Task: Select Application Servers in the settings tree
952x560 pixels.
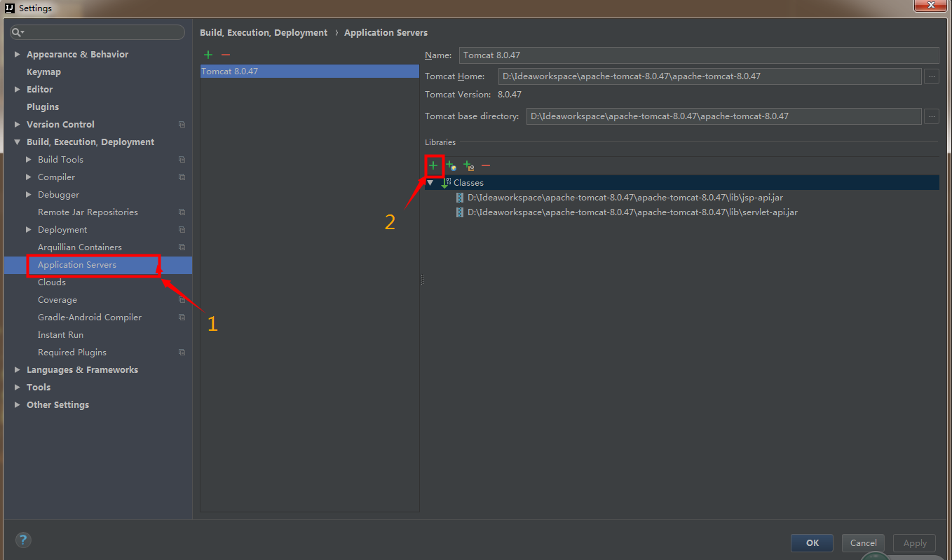Action: (x=77, y=265)
